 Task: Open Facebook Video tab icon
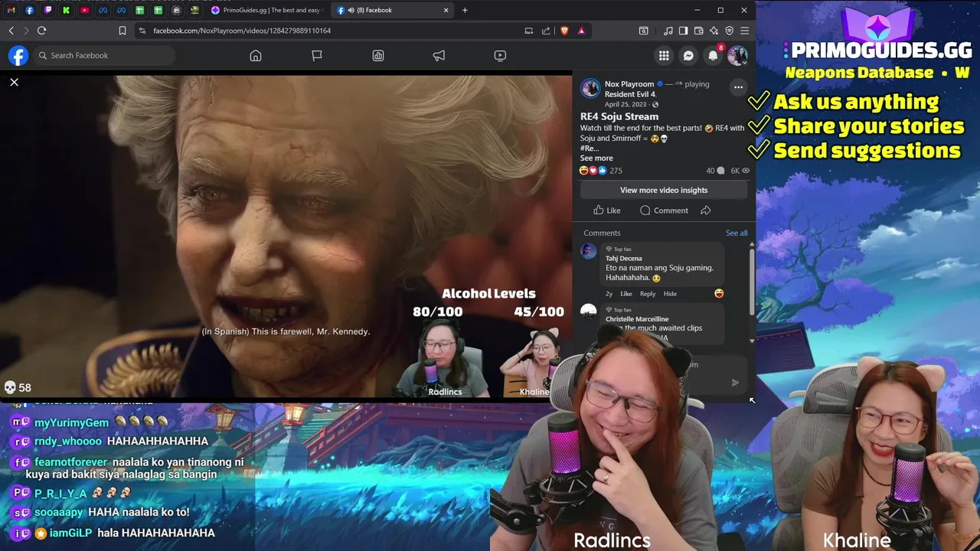[500, 56]
